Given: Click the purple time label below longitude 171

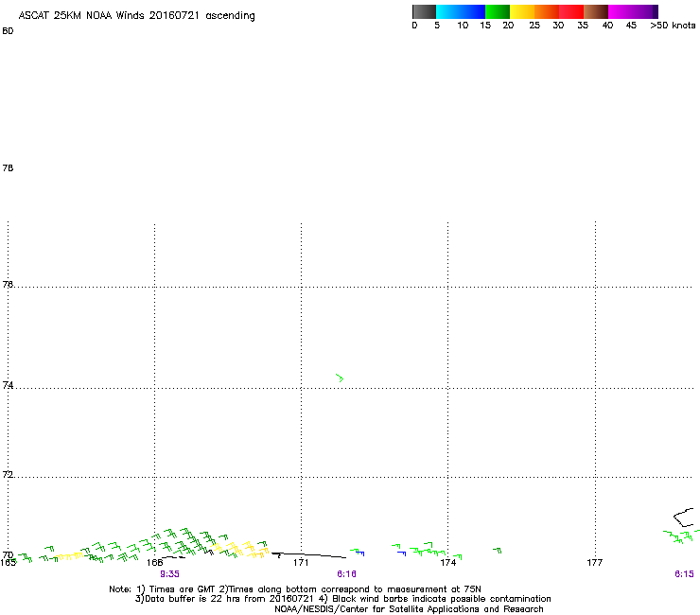Looking at the screenshot, I should 346,574.
